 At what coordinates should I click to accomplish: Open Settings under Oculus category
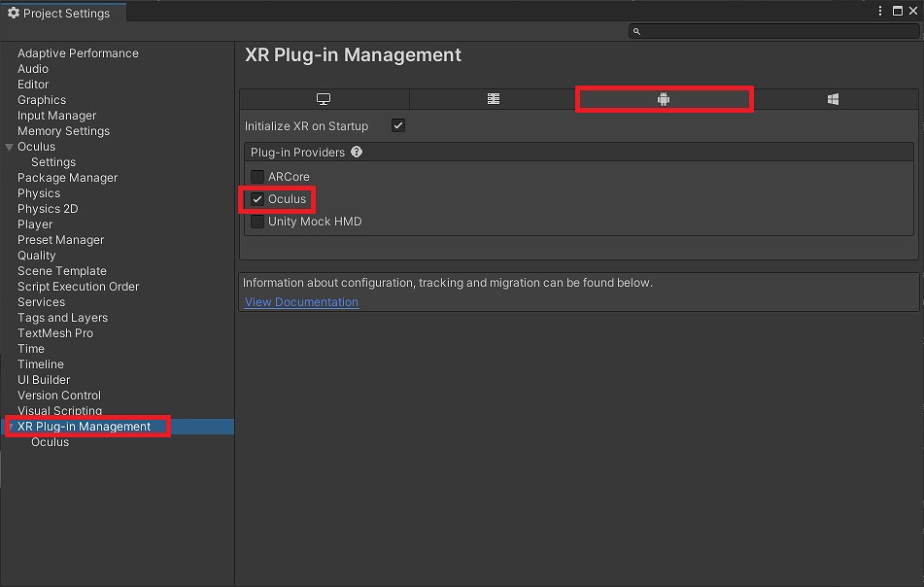pos(53,162)
